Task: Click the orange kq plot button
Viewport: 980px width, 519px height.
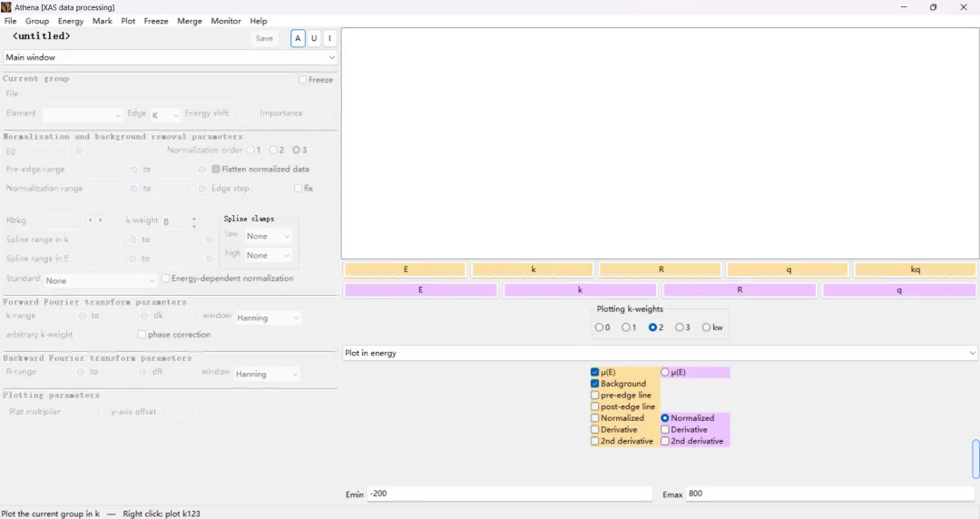Action: tap(916, 269)
